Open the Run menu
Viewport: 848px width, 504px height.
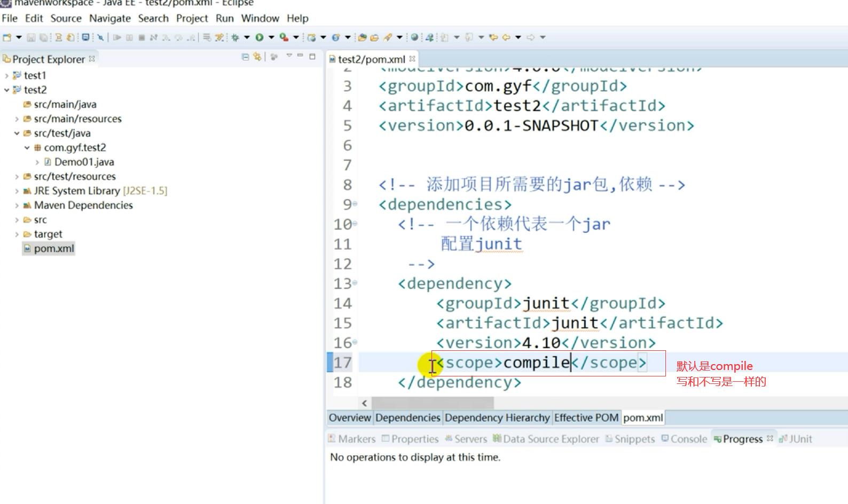pyautogui.click(x=225, y=18)
